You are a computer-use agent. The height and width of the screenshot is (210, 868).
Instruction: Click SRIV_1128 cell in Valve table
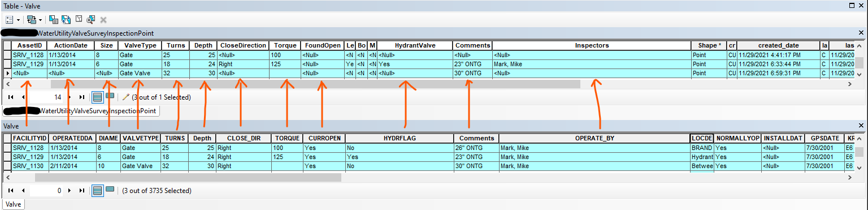[30, 148]
